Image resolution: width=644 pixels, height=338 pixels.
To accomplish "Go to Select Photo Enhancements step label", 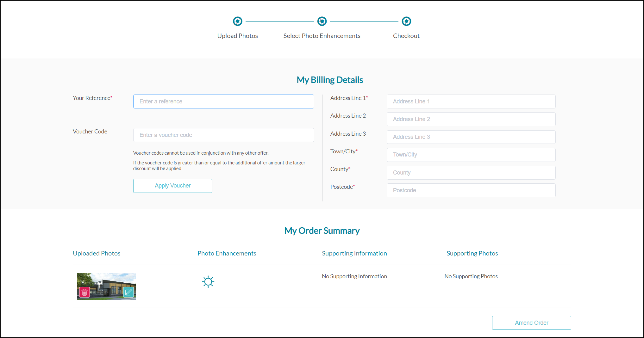I will 322,36.
